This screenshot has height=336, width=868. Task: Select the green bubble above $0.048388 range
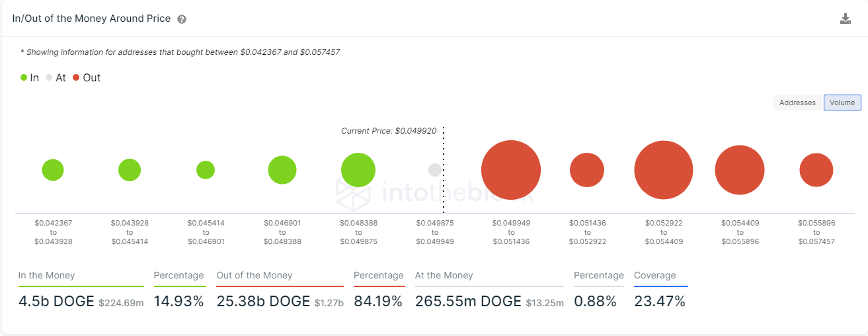(x=358, y=170)
